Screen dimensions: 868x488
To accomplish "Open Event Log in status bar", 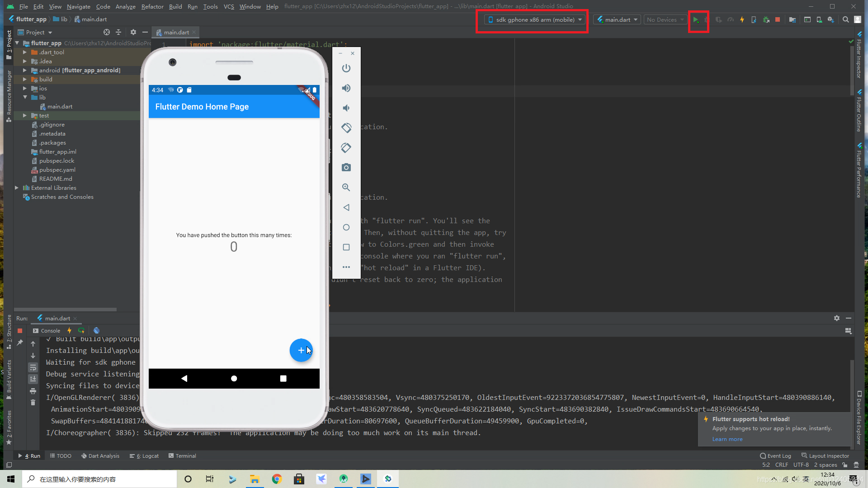I will (776, 456).
